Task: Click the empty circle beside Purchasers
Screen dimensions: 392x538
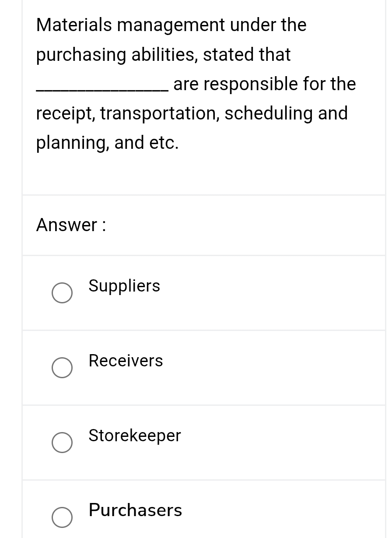Action: pos(62,517)
